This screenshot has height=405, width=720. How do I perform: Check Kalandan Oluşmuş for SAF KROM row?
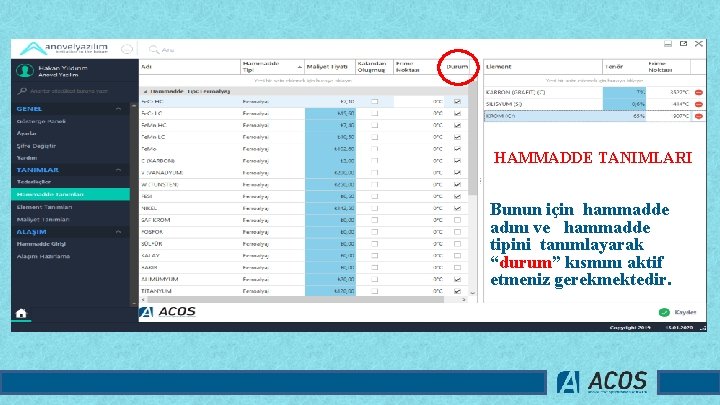pos(375,220)
